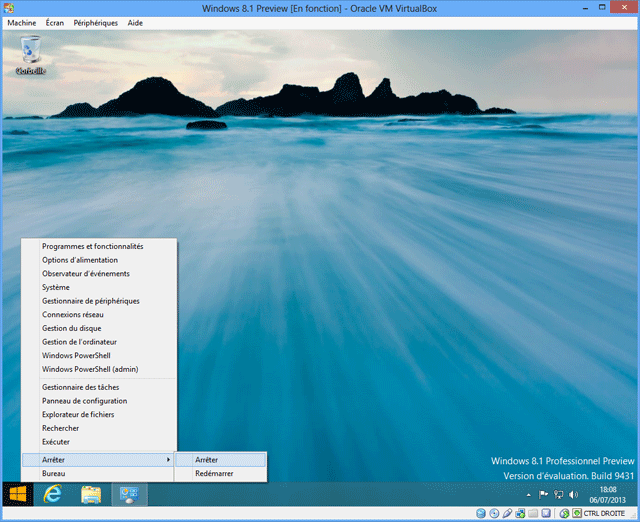640x522 pixels.
Task: Click the Windows Start button
Action: pyautogui.click(x=17, y=494)
